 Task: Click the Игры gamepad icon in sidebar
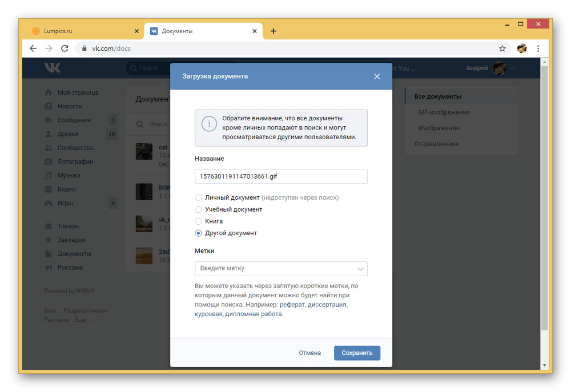pos(48,203)
